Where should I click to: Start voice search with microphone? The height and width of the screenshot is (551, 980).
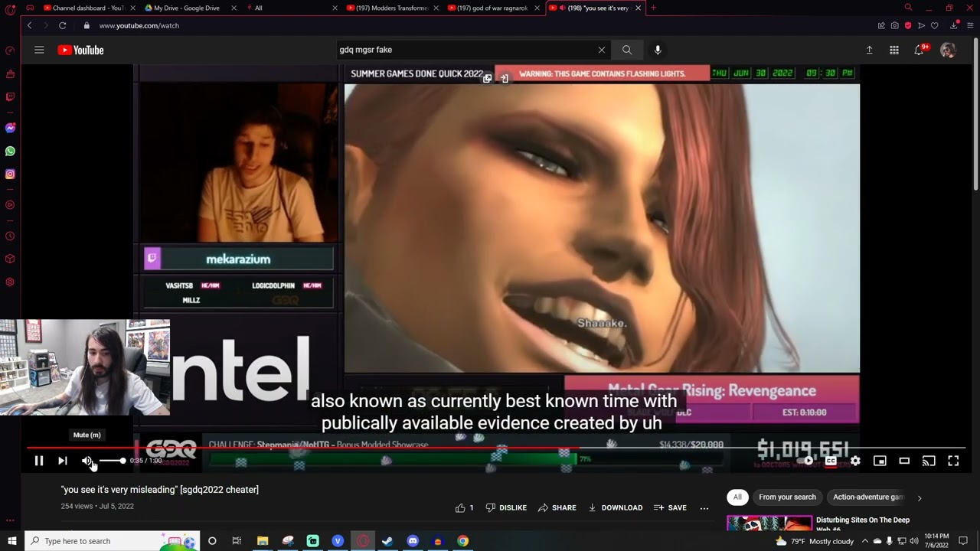658,50
